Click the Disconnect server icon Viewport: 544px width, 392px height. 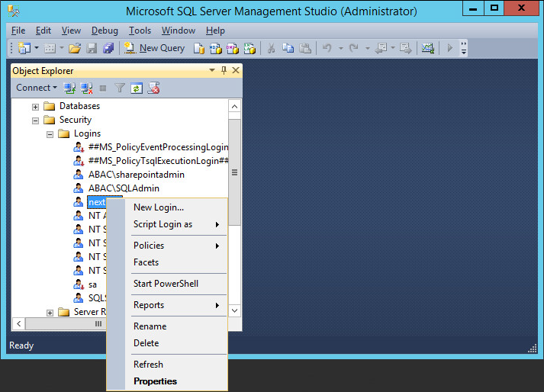86,88
